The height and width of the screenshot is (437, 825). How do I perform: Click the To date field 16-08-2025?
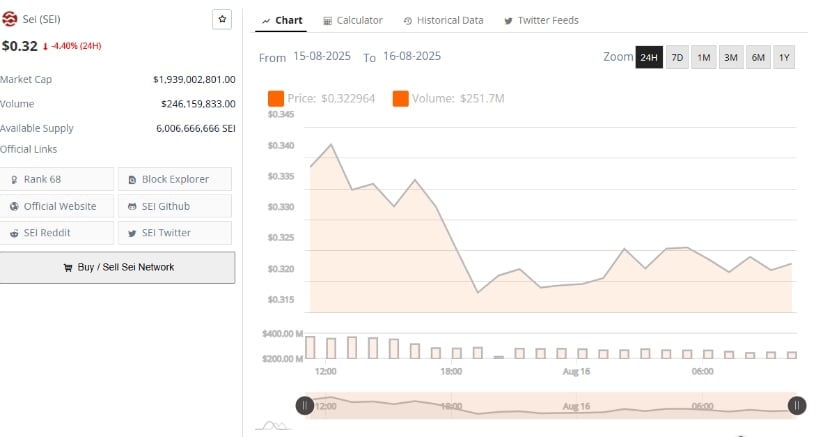pos(412,56)
